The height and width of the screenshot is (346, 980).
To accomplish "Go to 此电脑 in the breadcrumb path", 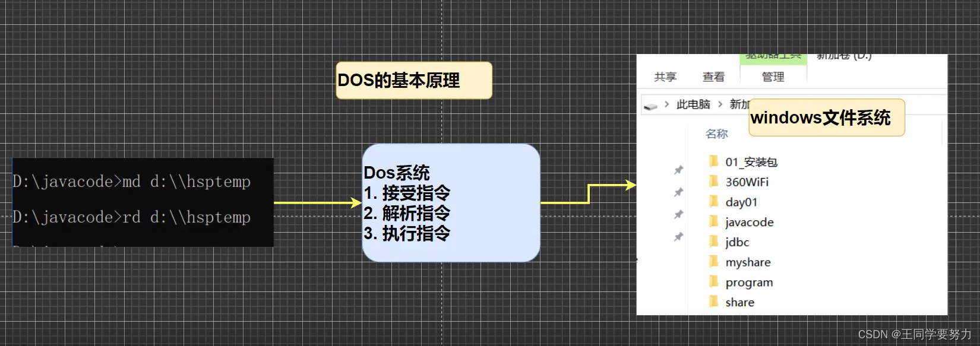I will tap(693, 104).
